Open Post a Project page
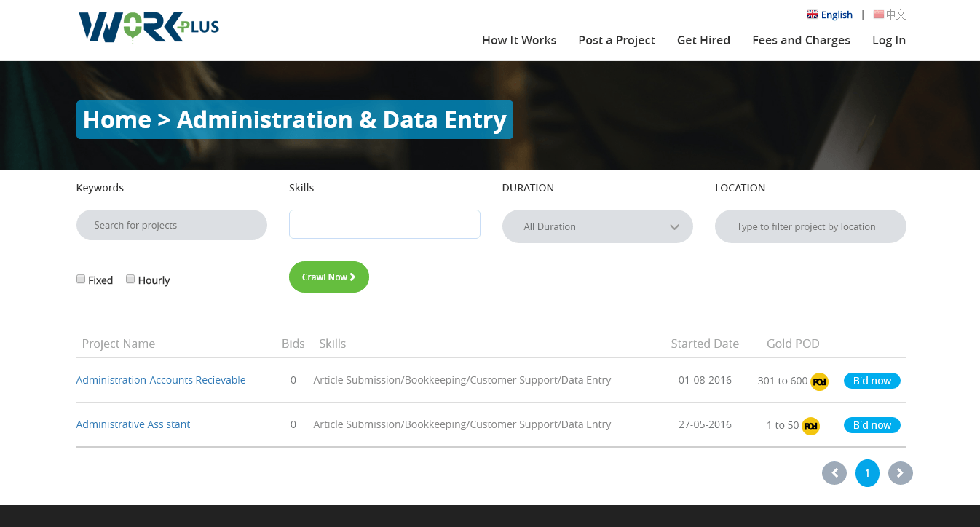The height and width of the screenshot is (527, 980). click(x=617, y=40)
